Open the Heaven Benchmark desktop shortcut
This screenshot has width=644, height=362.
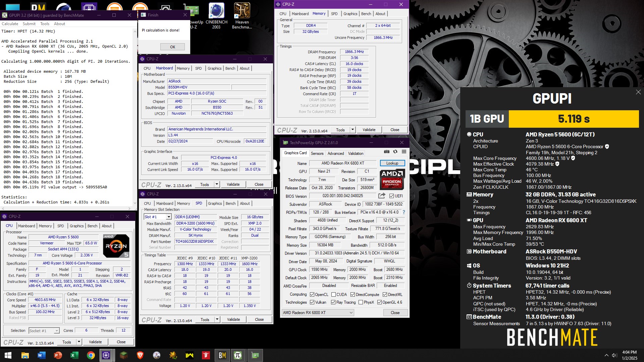242,16
